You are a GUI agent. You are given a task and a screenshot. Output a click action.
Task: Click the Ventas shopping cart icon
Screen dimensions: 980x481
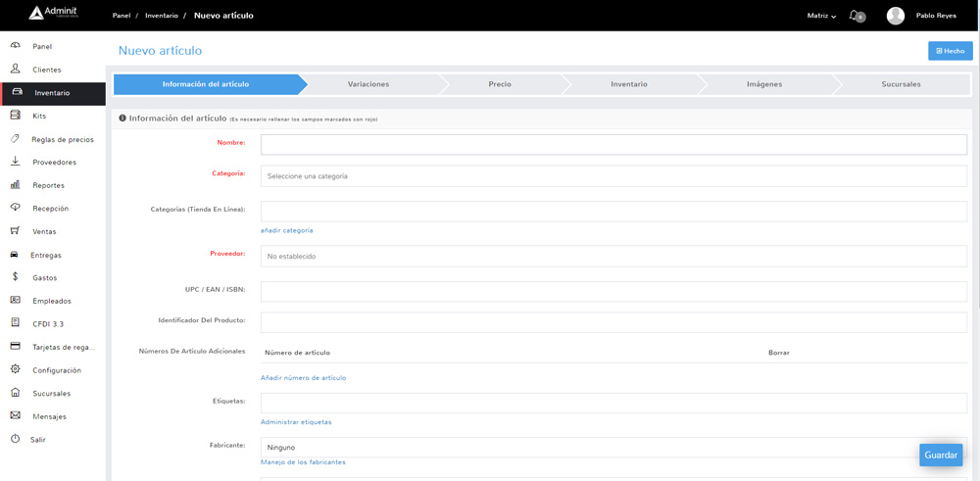tap(16, 231)
